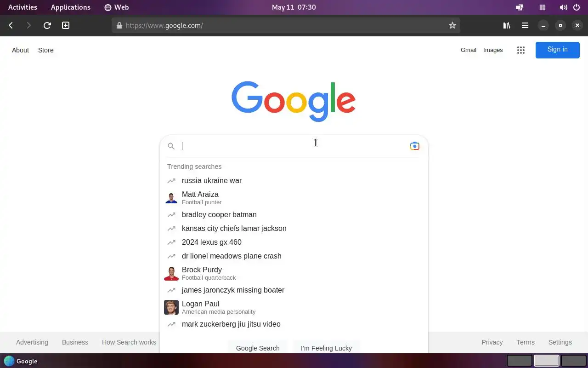Click the trending arrow beside russia ukraine war
The image size is (588, 368).
point(171,181)
